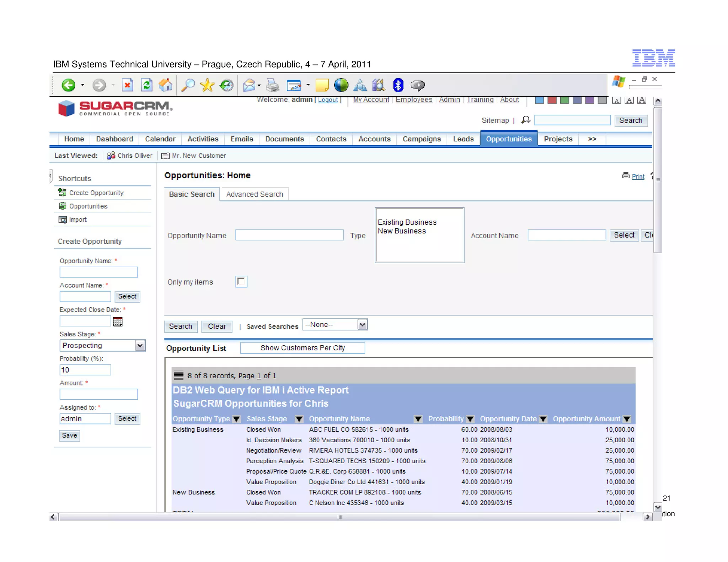
Task: Open the Probability column filter arrow
Action: [470, 419]
